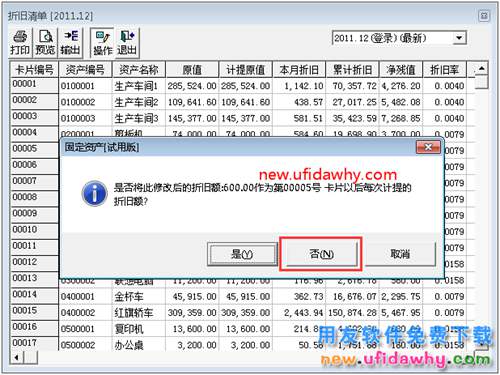
Task: Select card row 00003
Action: point(34,117)
